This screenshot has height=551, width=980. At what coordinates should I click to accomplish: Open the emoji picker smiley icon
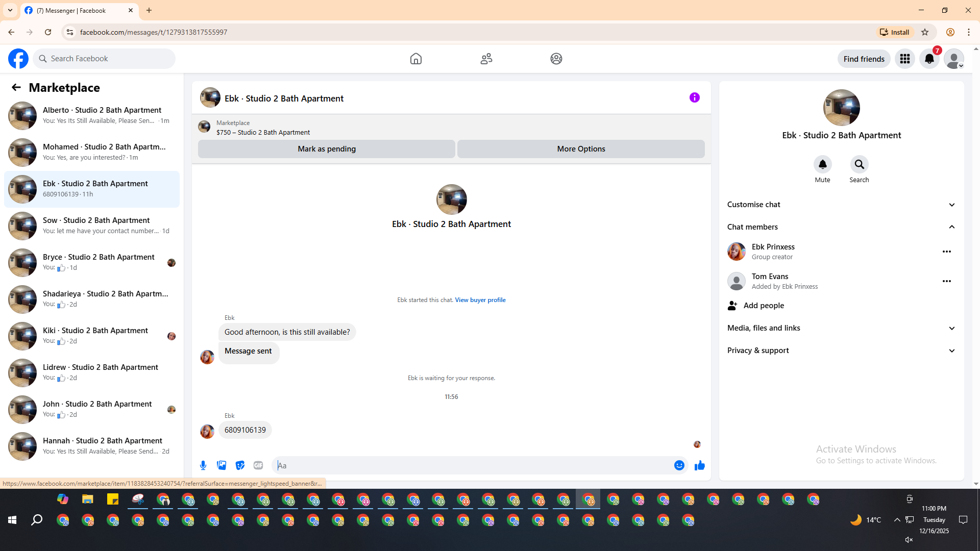pyautogui.click(x=679, y=465)
